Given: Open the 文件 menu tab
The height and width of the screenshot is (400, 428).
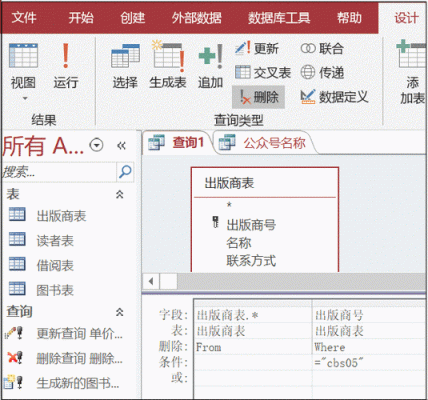Looking at the screenshot, I should [x=24, y=18].
